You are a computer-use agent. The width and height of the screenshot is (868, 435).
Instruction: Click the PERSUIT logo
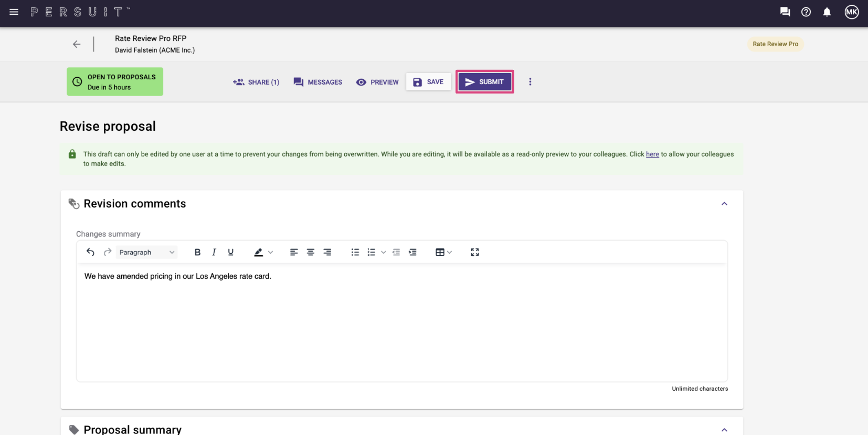(x=80, y=12)
